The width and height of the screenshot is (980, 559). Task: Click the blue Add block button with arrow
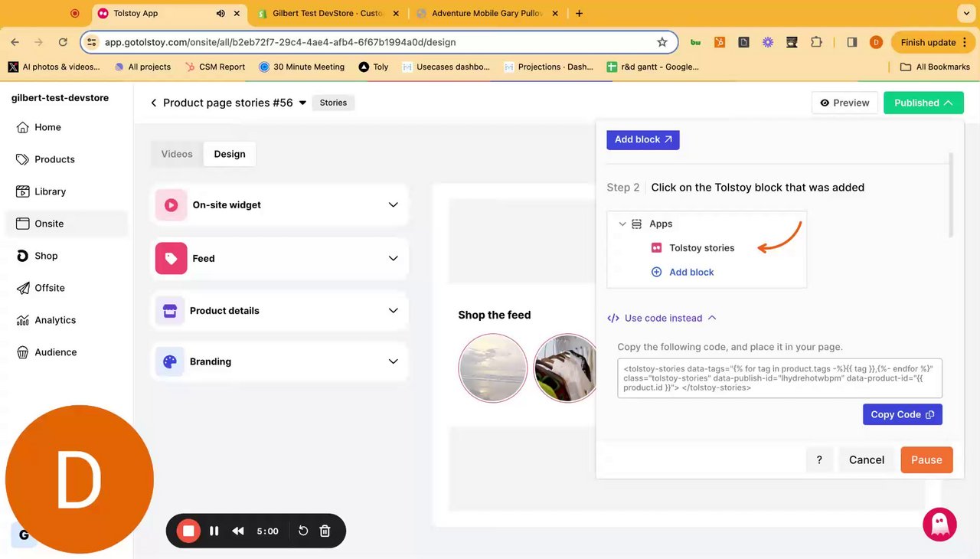[x=643, y=139]
